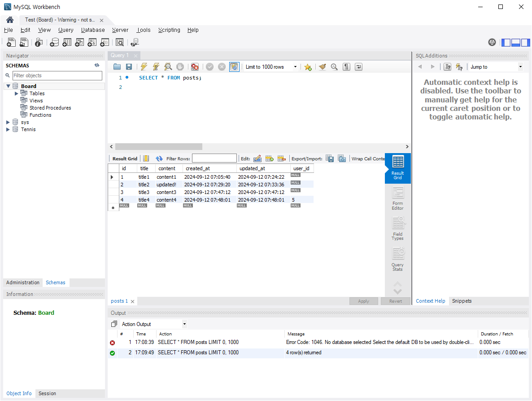
Task: Show the Field Types panel
Action: (397, 229)
